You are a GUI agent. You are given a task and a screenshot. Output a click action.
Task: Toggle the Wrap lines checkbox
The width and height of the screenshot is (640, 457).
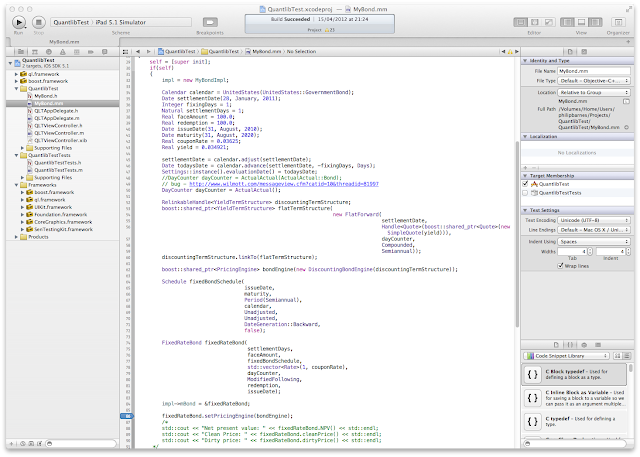(x=560, y=266)
